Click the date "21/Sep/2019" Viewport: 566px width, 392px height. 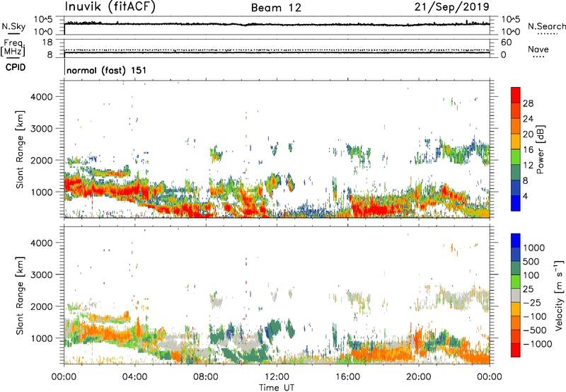[x=452, y=7]
